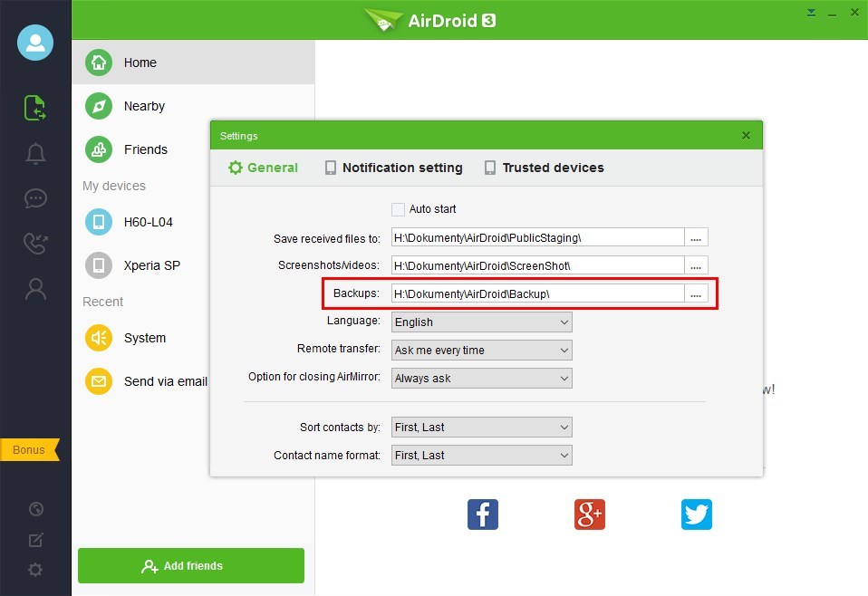Viewport: 868px width, 596px height.
Task: Click the Add friends button
Action: tap(191, 565)
